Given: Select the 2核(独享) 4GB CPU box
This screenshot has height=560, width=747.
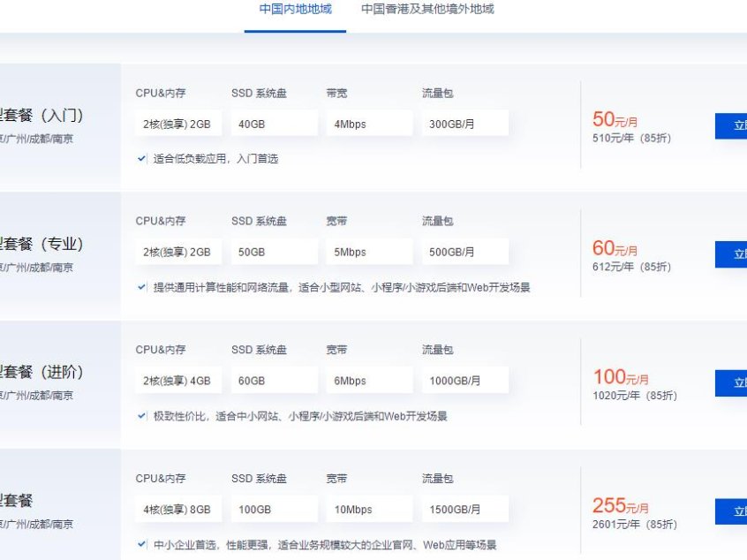Looking at the screenshot, I should click(178, 381).
